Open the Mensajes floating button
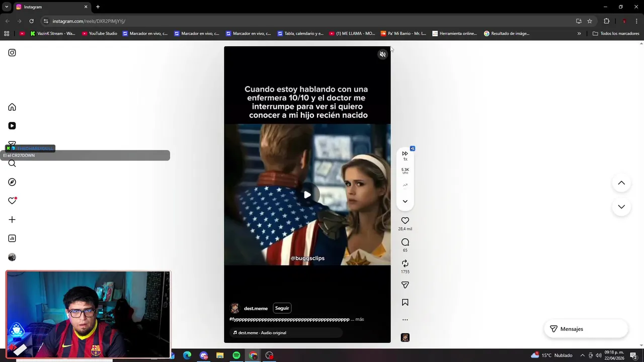 coord(586,329)
